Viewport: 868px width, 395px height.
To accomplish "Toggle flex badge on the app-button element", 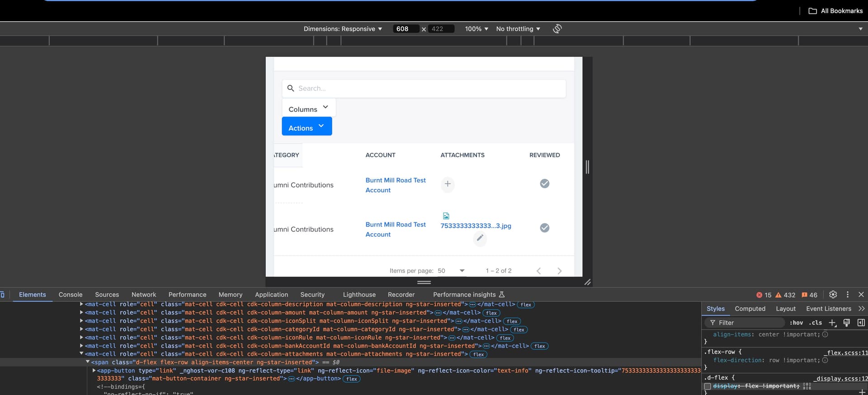I will point(352,379).
